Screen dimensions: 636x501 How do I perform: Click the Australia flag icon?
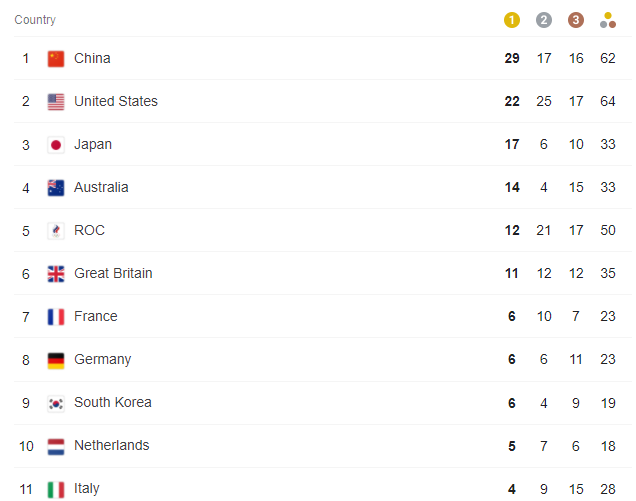point(56,188)
